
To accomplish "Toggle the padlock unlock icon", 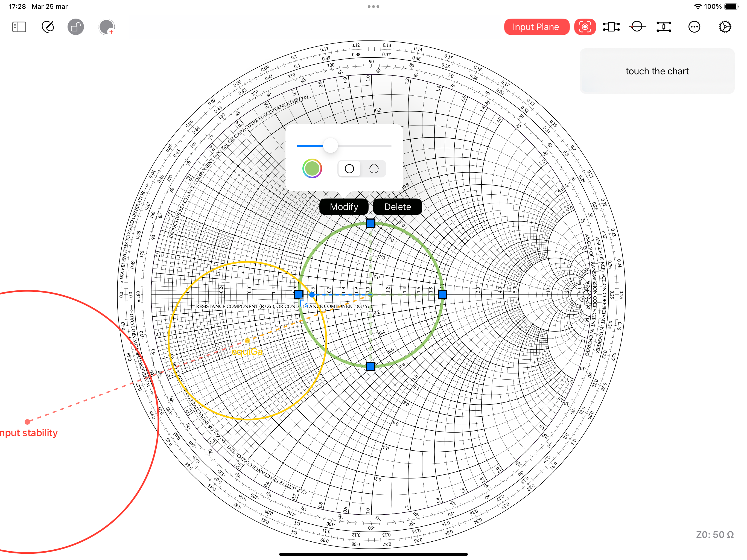I will [76, 27].
